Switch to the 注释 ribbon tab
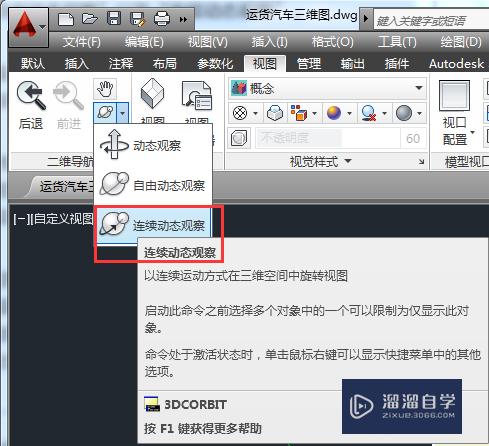This screenshot has height=446, width=489. [x=121, y=63]
